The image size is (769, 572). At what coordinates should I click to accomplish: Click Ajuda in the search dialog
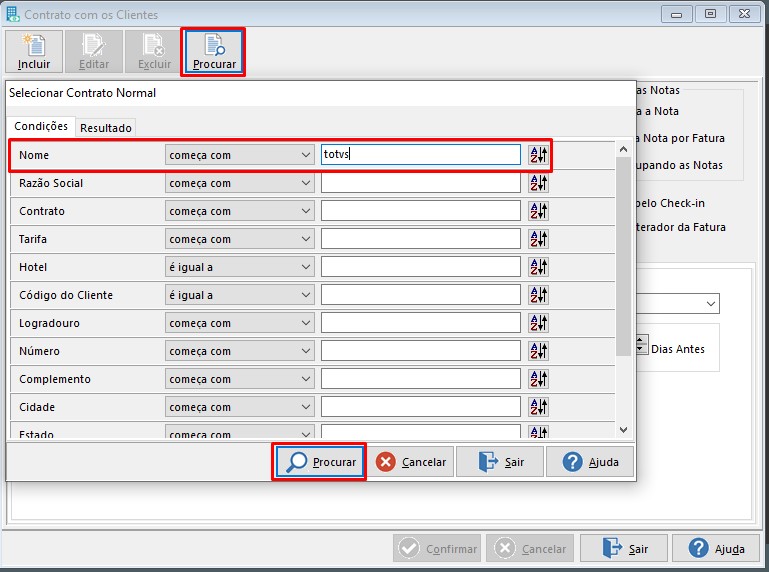(x=590, y=462)
